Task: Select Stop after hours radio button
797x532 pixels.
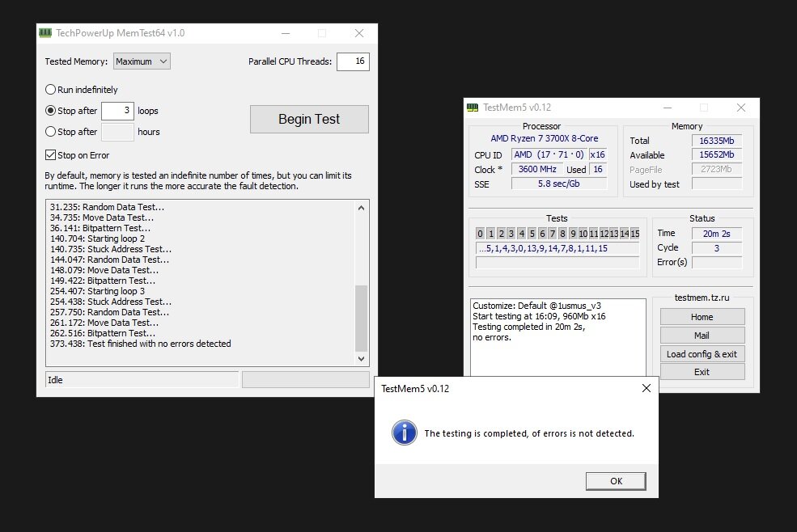Action: pyautogui.click(x=50, y=132)
